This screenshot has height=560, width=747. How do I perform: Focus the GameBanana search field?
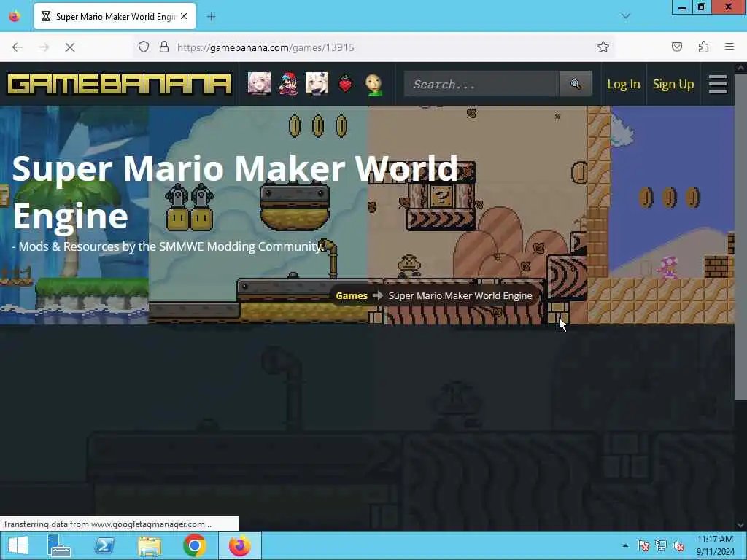481,84
